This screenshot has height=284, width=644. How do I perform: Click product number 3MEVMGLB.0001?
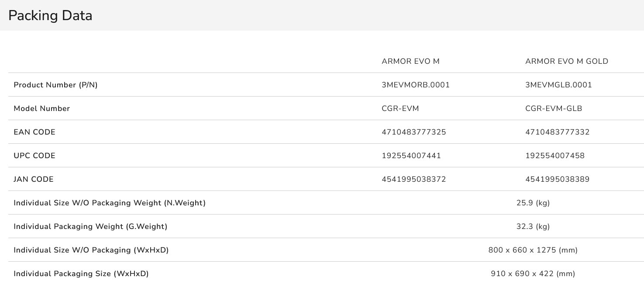(558, 85)
